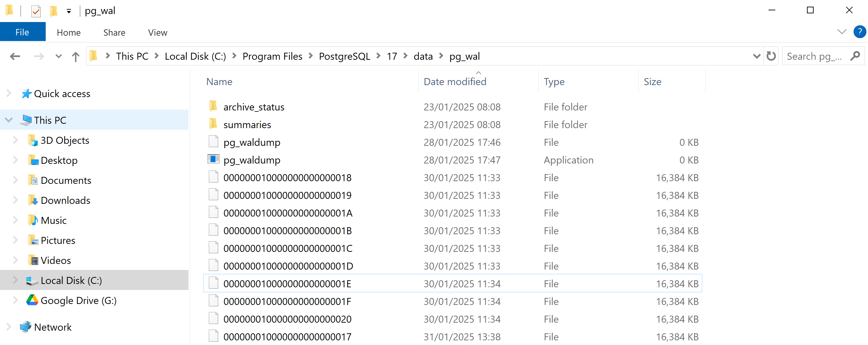Screen dimensions: 868x345
Task: Click Program Files in the address path
Action: coord(272,56)
